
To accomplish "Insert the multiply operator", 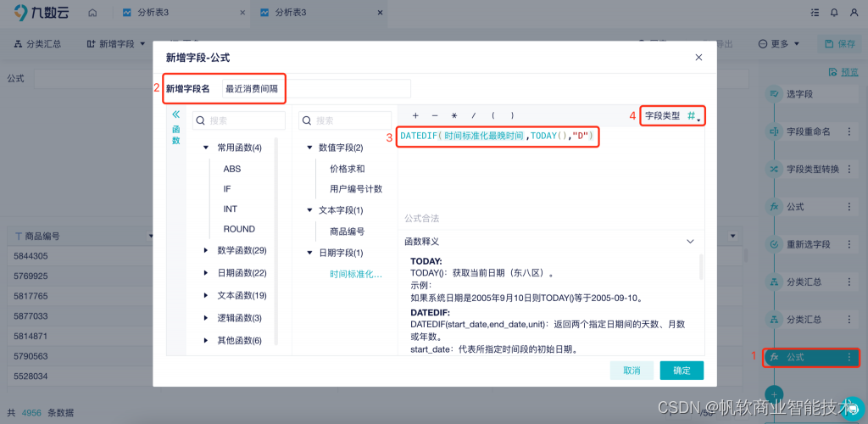I will pyautogui.click(x=454, y=115).
